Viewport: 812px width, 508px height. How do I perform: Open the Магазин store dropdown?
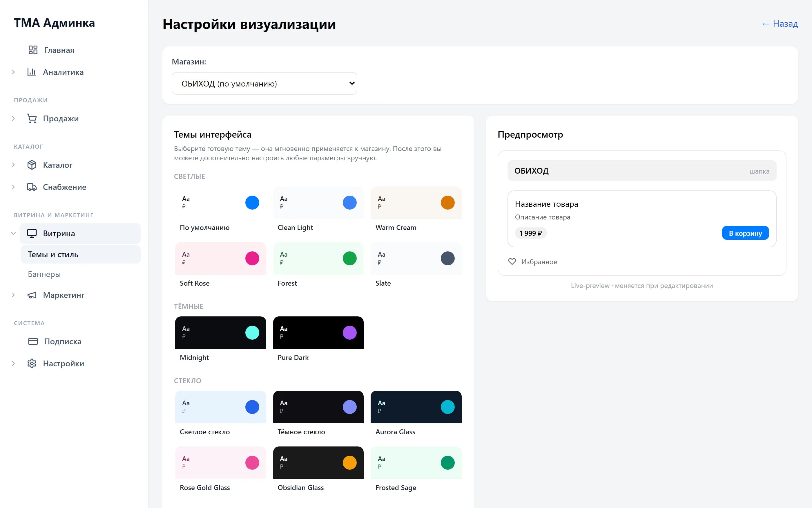pos(264,83)
